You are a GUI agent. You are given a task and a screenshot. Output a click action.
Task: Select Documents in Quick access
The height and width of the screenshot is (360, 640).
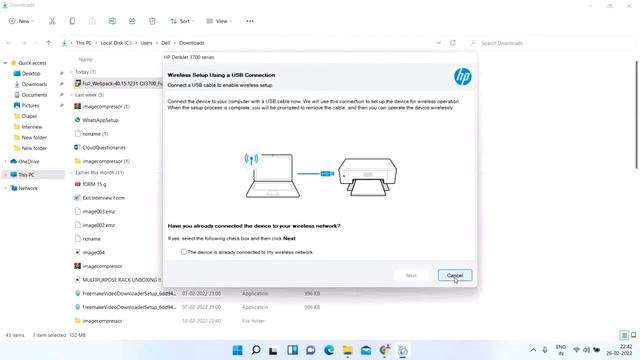[x=35, y=95]
